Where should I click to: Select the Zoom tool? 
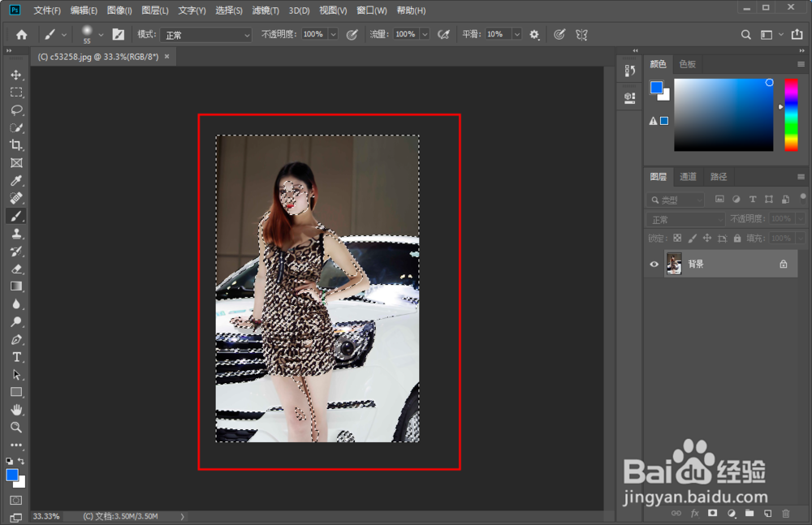(16, 428)
